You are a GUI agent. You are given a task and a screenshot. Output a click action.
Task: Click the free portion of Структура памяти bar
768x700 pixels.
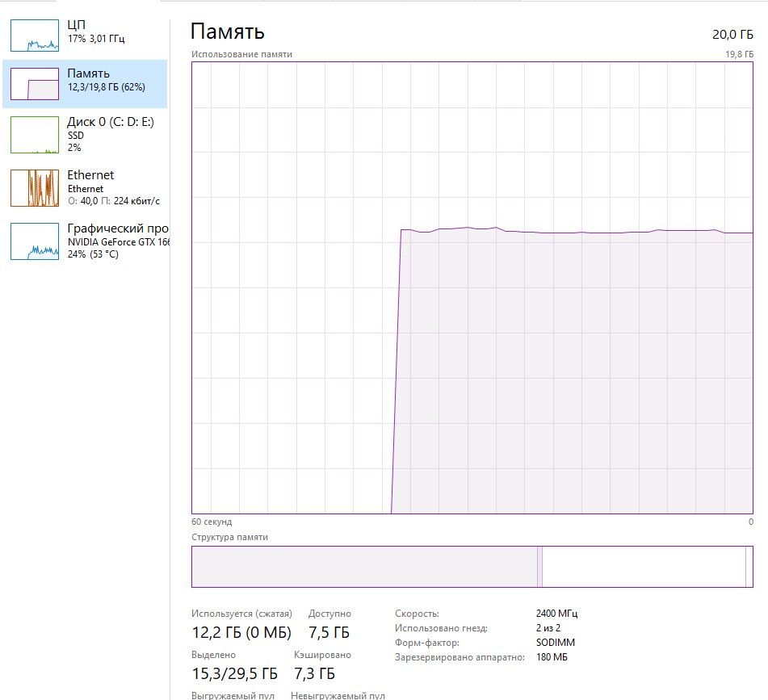[644, 566]
